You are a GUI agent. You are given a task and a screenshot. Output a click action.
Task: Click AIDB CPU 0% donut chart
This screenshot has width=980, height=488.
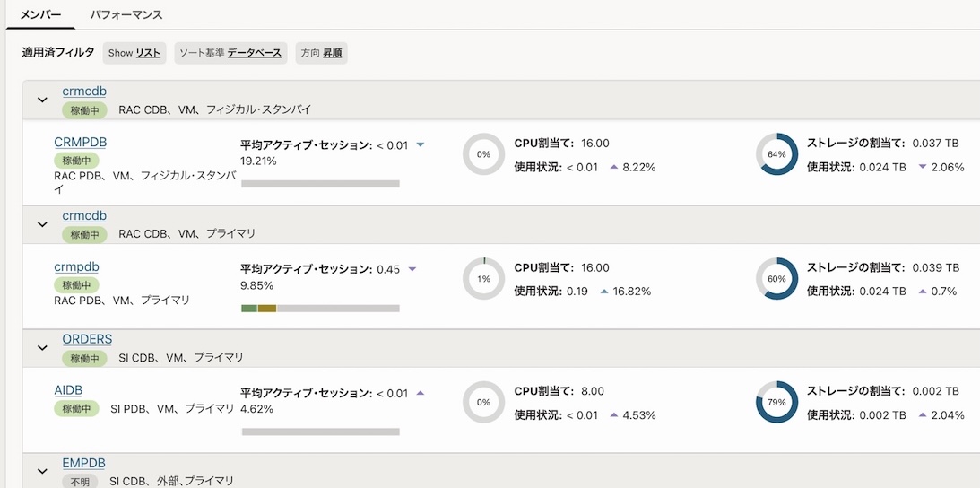coord(483,402)
